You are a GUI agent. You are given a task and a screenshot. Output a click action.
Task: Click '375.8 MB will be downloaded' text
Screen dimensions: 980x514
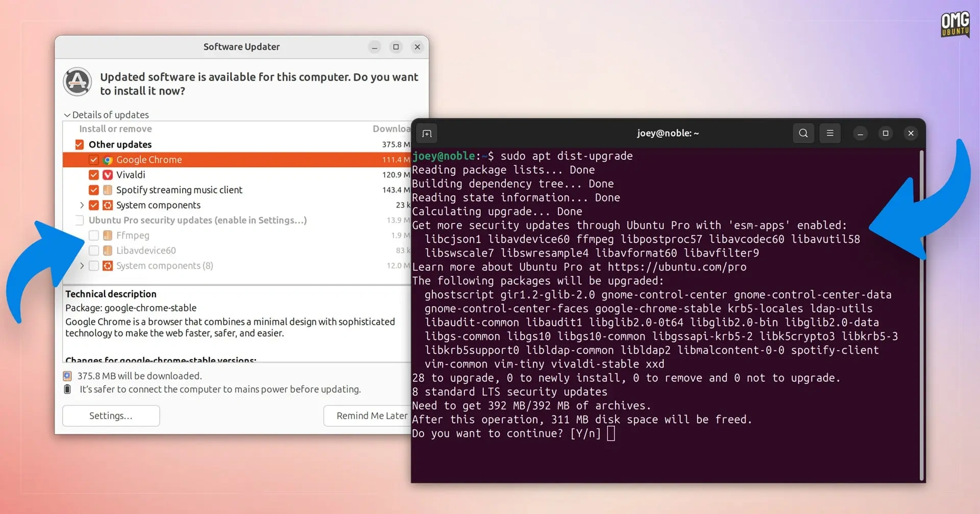click(139, 376)
